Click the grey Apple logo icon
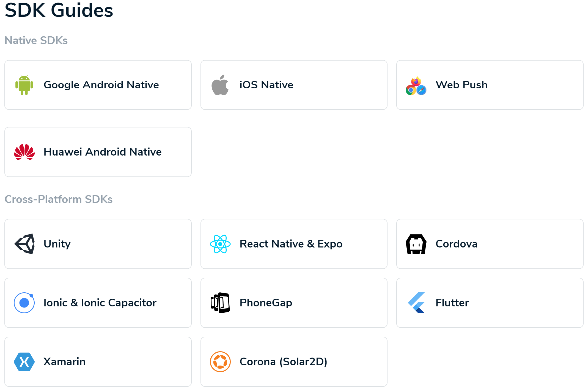This screenshot has height=392, width=588. (220, 85)
